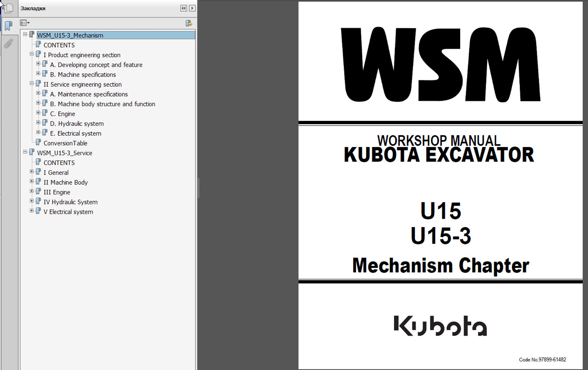Click the new bookmark icon in bookmarks toolbar
This screenshot has width=588, height=370.
[189, 23]
